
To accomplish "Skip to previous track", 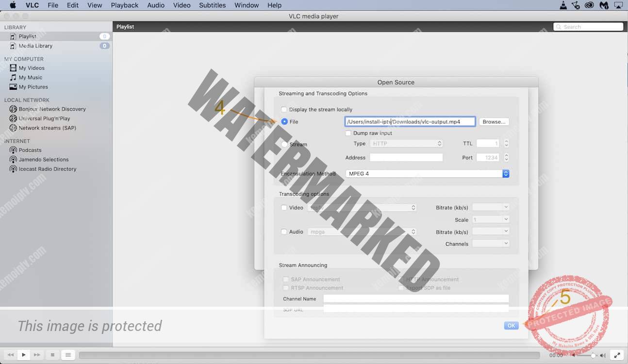I will click(x=11, y=355).
